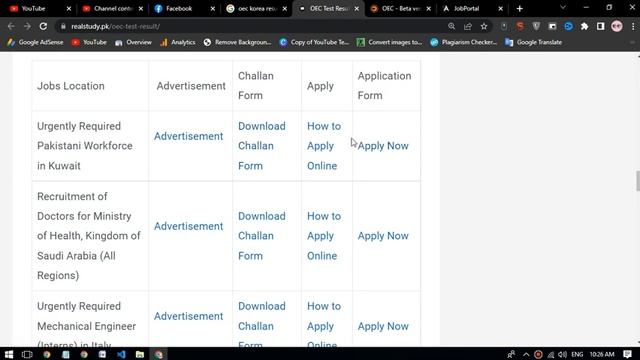Open How to Apply Online for Saudi doctors

pos(324,236)
